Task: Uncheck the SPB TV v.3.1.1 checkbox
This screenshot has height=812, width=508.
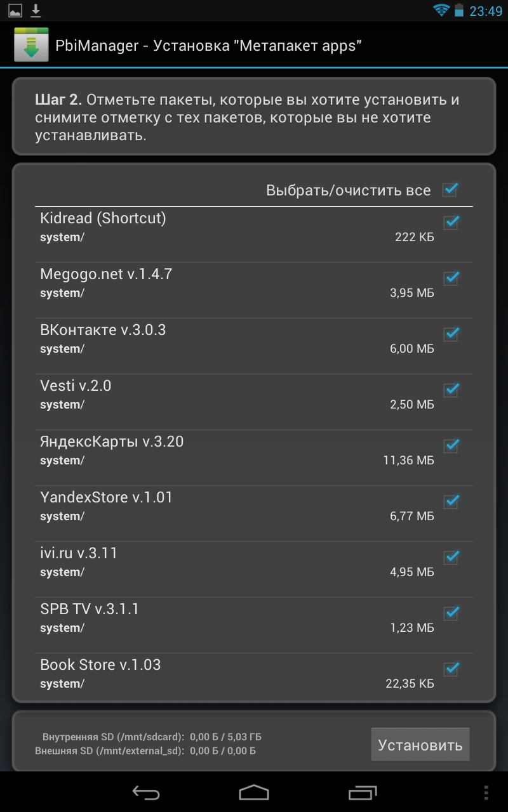Action: coord(451,613)
